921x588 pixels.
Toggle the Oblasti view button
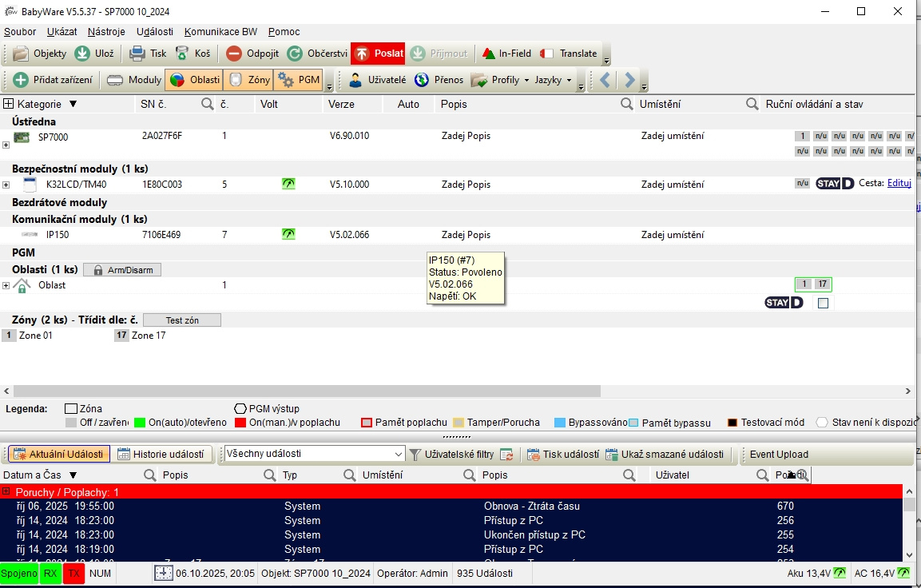click(x=193, y=80)
